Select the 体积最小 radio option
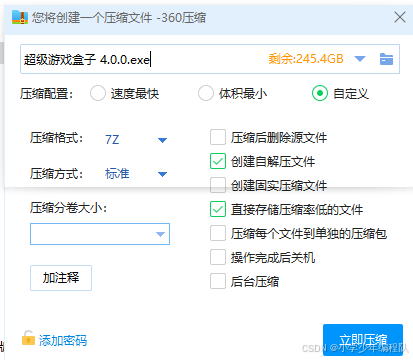 [x=206, y=93]
